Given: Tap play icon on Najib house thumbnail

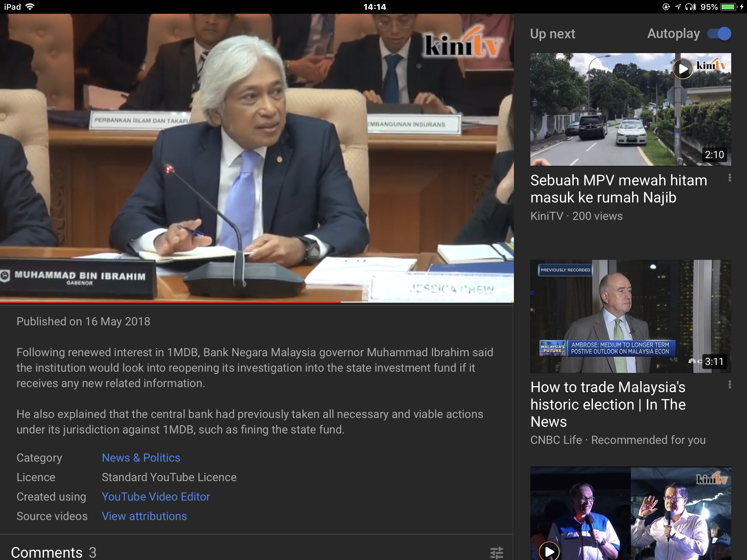Looking at the screenshot, I should tap(683, 69).
